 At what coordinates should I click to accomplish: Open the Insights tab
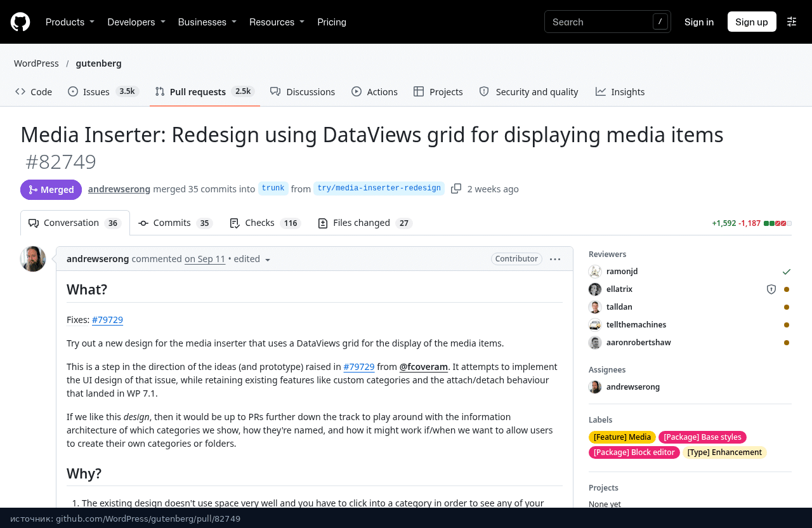click(x=620, y=92)
